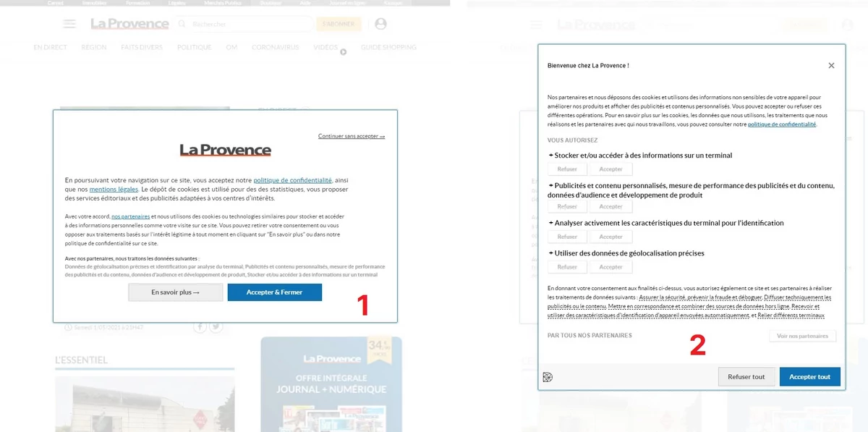Open the article image under L'ESSENTIEL
This screenshot has width=868, height=432.
pyautogui.click(x=145, y=404)
